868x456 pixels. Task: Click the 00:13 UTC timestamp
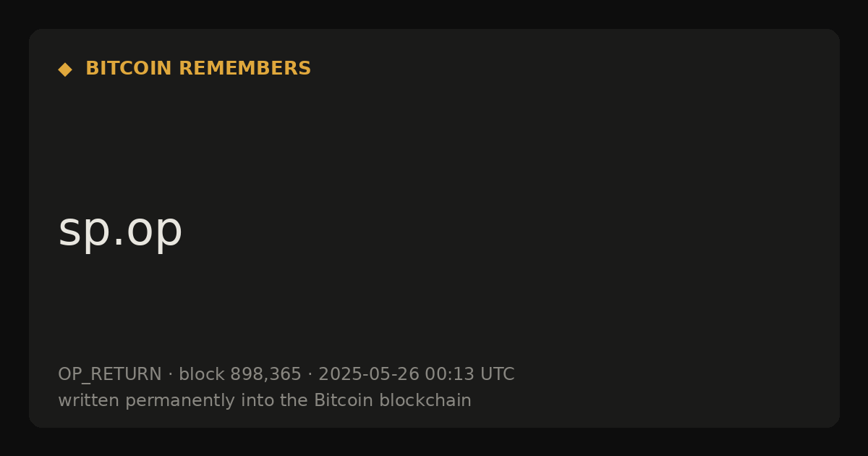(x=469, y=375)
